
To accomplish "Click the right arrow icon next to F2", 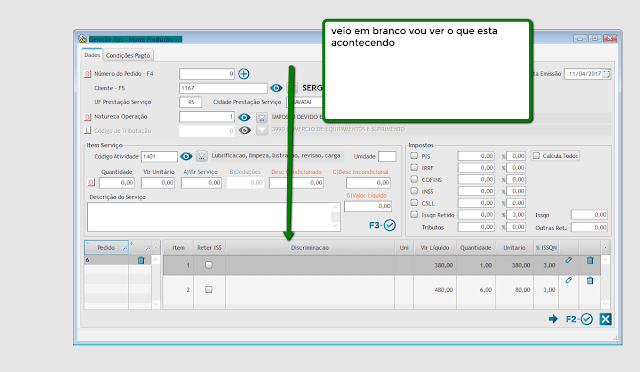I will 553,319.
